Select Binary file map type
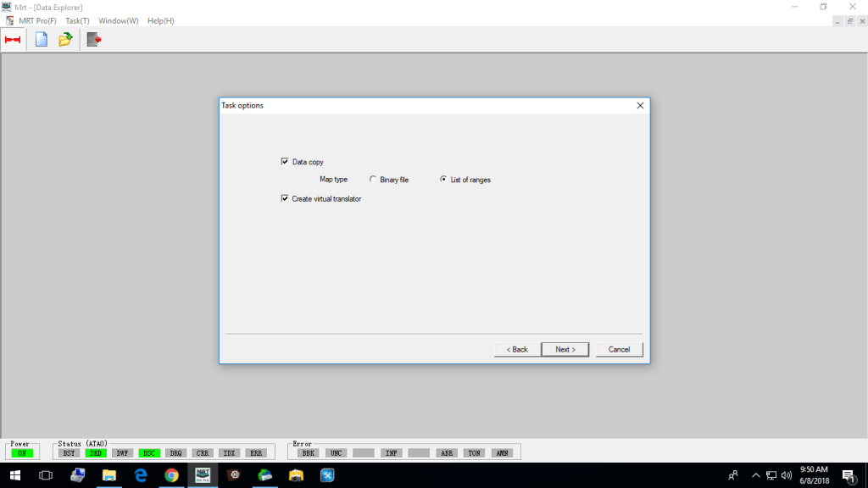Screen dimensions: 868x488 coord(374,180)
